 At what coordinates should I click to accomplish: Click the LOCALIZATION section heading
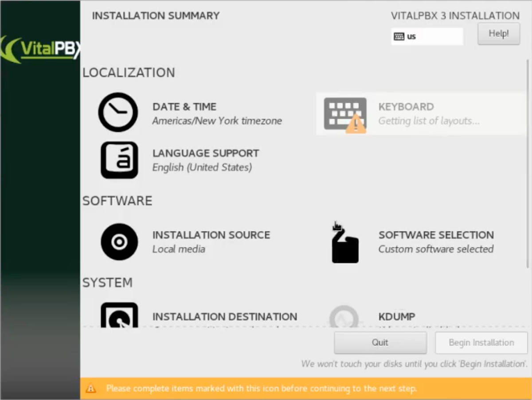tap(129, 73)
